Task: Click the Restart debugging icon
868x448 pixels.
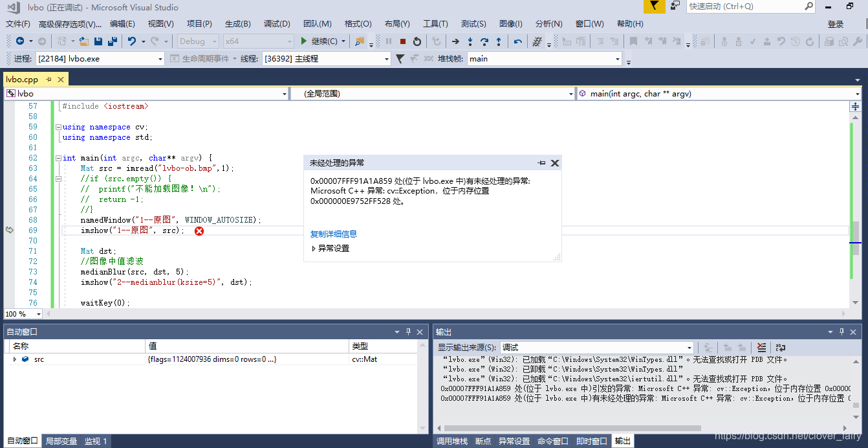Action: click(x=418, y=41)
